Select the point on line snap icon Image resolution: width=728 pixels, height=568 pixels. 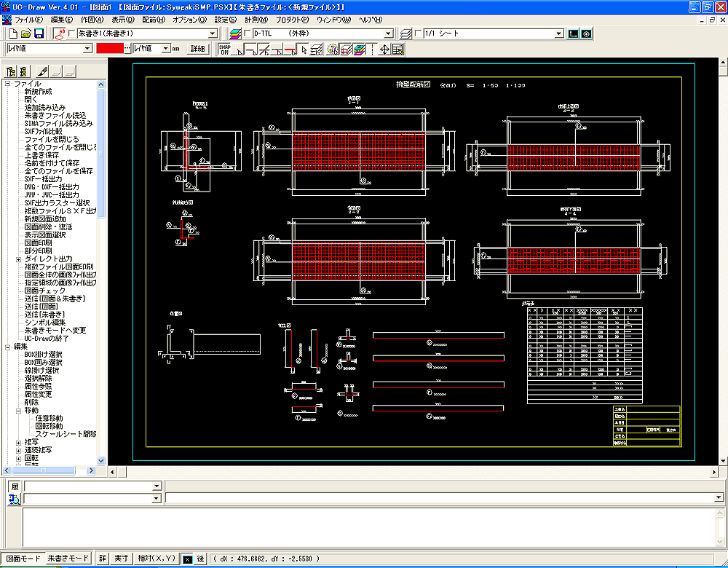tap(277, 50)
